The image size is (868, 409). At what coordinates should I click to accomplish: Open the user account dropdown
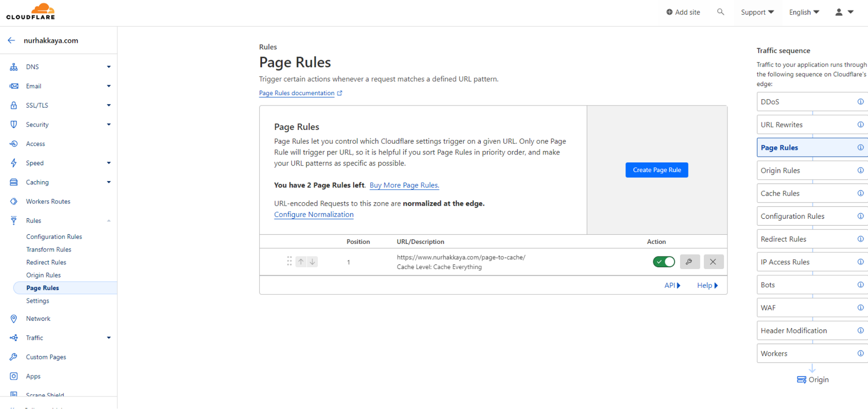pyautogui.click(x=845, y=12)
